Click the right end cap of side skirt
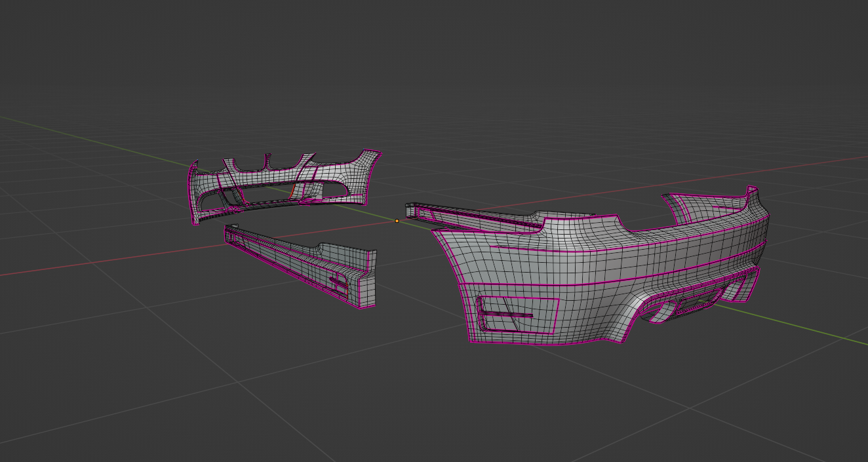The image size is (868, 462). pos(367,282)
